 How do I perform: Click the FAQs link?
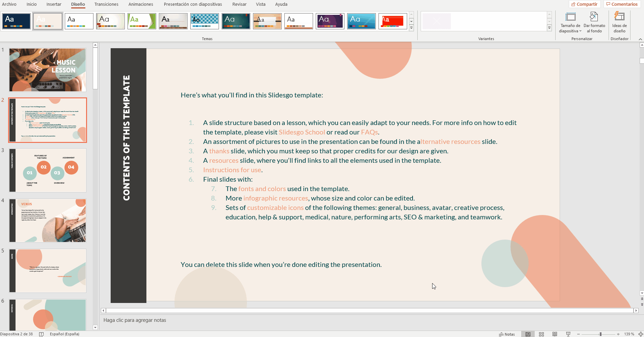click(x=369, y=132)
